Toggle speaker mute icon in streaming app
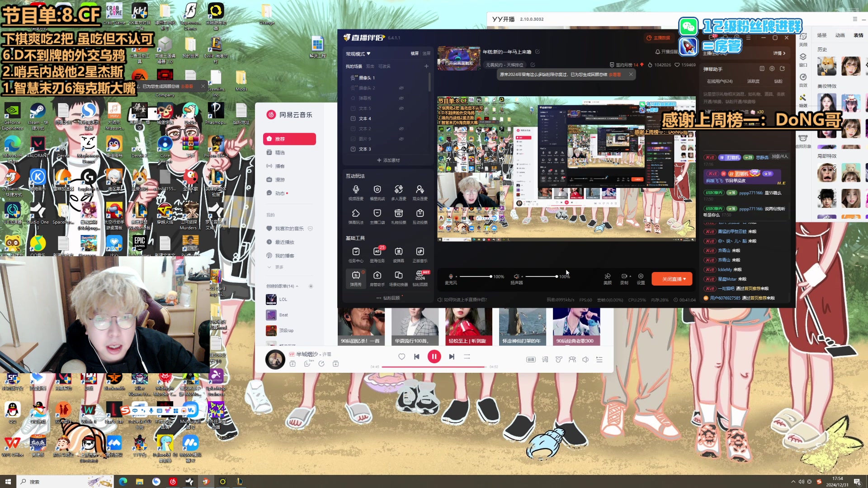868x488 pixels. point(516,276)
